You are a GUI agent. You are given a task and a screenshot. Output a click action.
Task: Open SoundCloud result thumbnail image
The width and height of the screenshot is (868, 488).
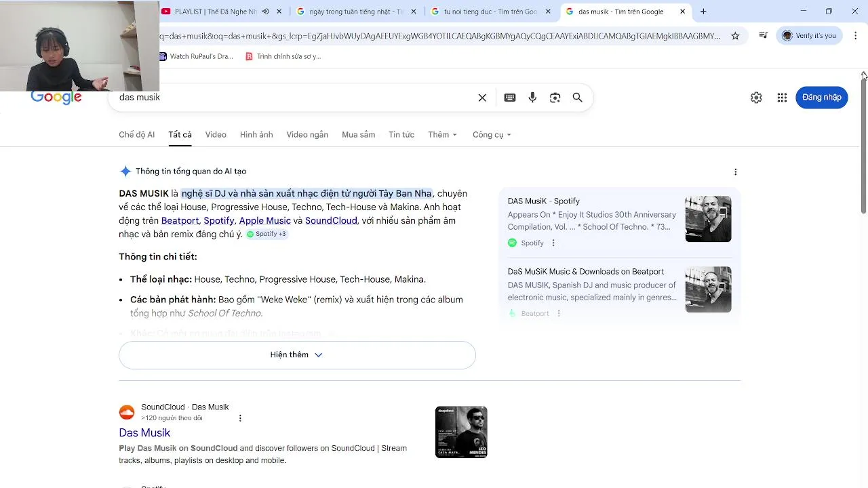click(x=461, y=432)
